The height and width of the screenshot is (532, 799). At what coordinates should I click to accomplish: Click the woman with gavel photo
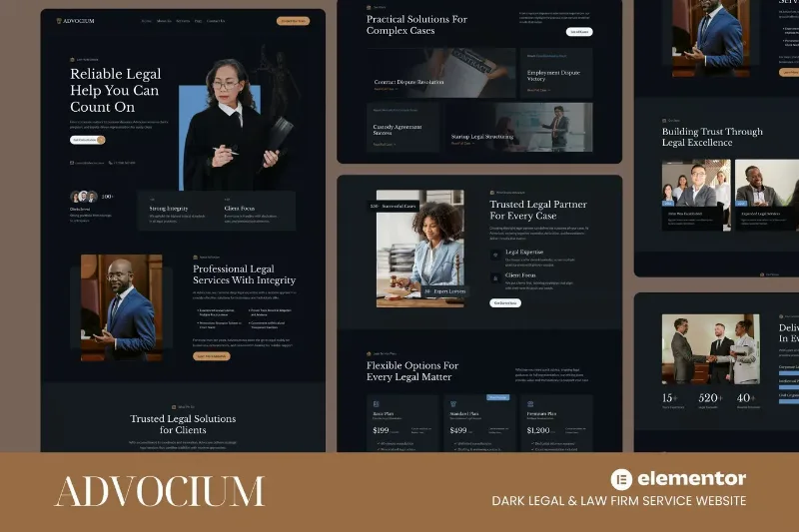pyautogui.click(x=420, y=249)
